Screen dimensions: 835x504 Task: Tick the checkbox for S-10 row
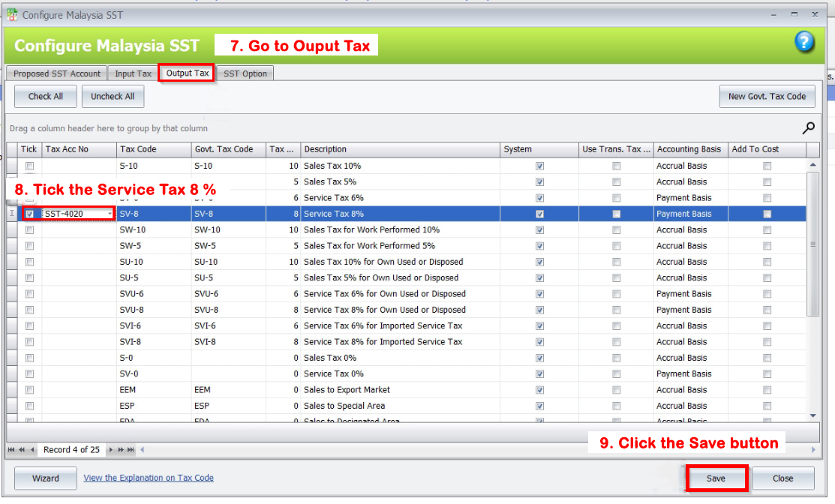(30, 166)
